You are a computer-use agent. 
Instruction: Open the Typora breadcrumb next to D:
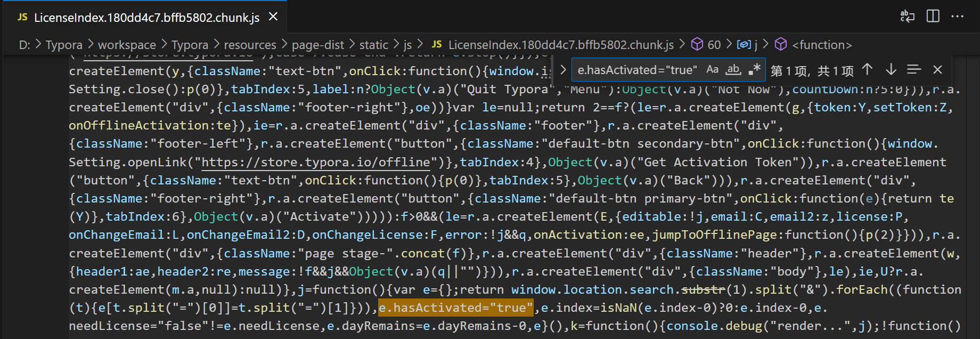pyautogui.click(x=64, y=45)
